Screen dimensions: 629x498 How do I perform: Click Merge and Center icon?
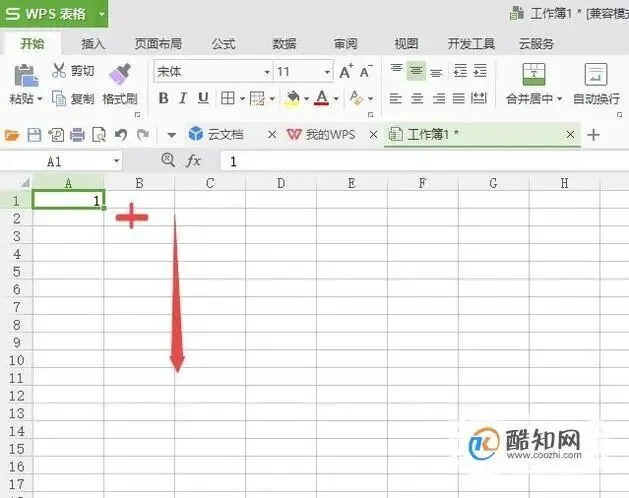click(534, 74)
